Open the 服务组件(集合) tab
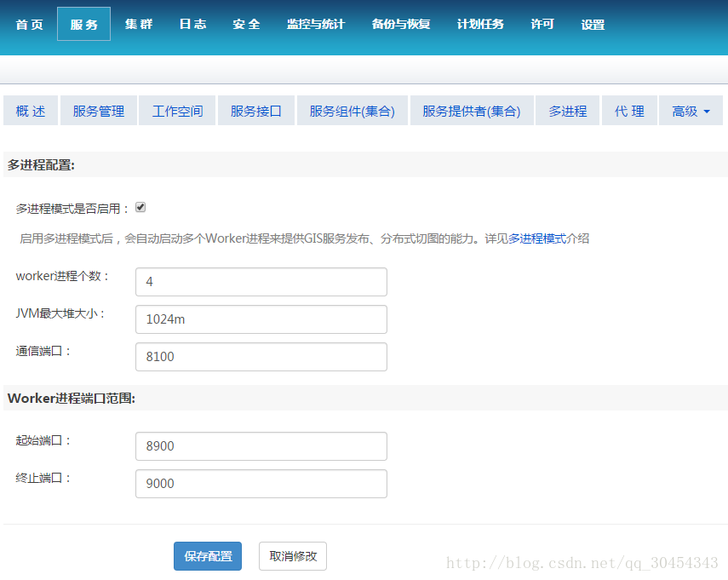Screen dimensions: 728x580 tap(353, 111)
